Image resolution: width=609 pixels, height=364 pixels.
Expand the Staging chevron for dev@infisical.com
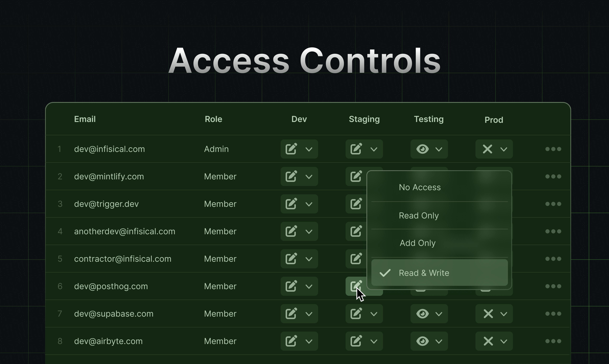tap(374, 149)
